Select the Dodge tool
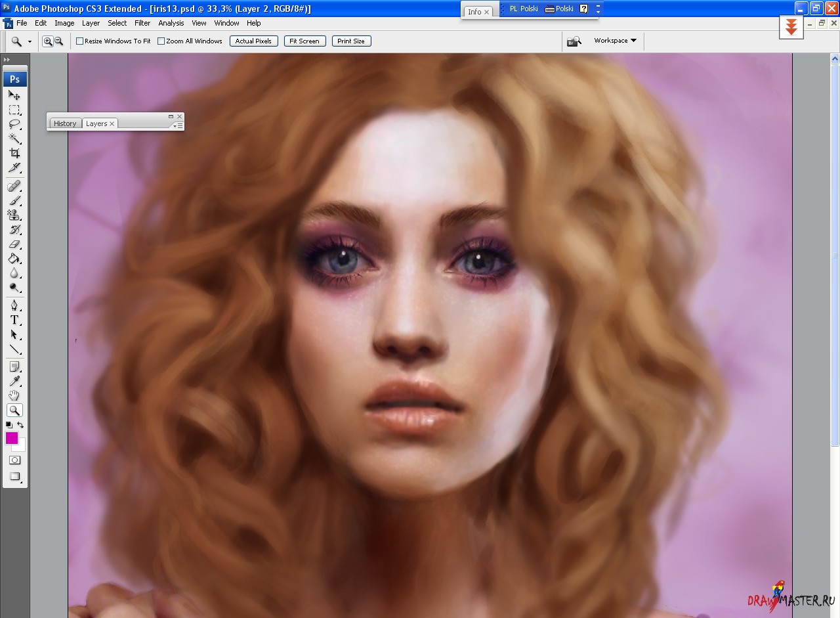The width and height of the screenshot is (840, 618). (14, 288)
